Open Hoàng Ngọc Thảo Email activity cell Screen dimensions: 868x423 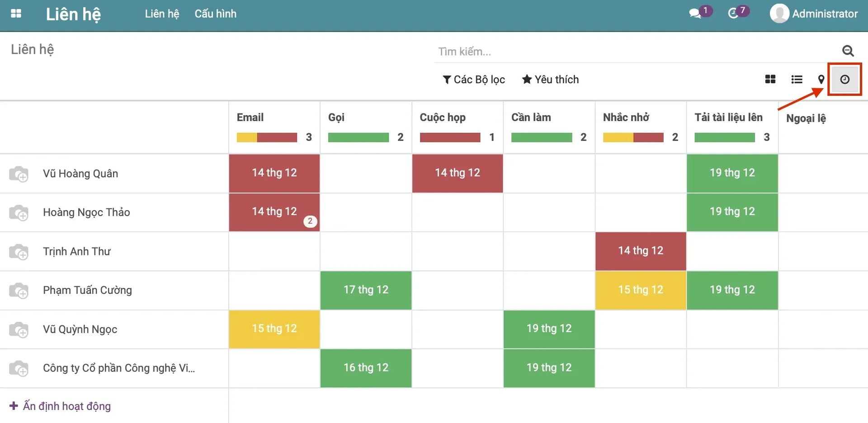click(x=274, y=212)
